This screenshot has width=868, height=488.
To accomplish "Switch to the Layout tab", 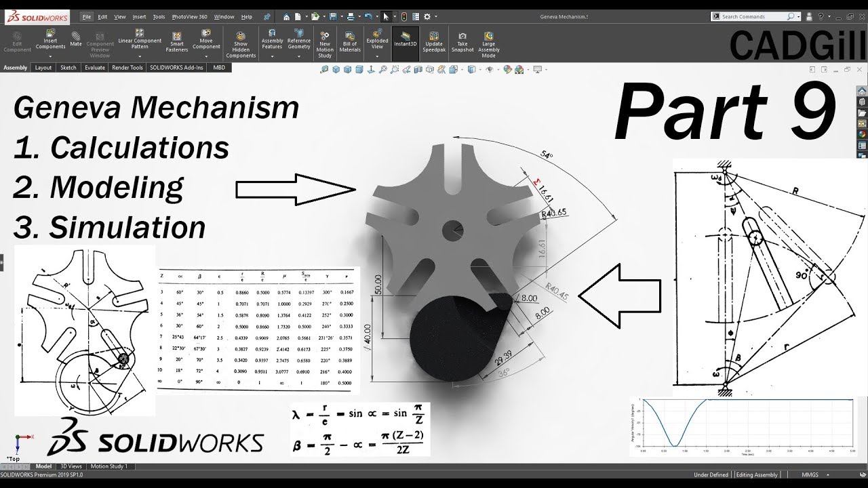I will point(43,68).
